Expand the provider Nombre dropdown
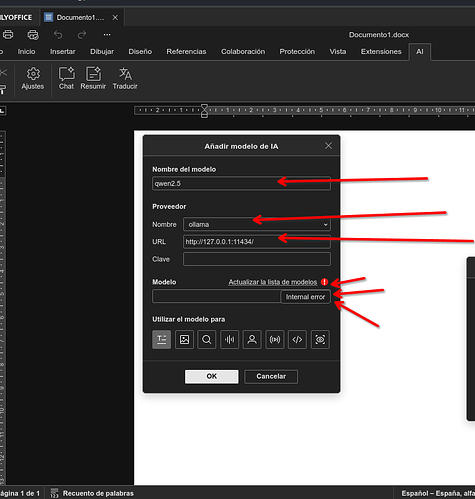Screen dimensions: 475x499 (x=257, y=224)
